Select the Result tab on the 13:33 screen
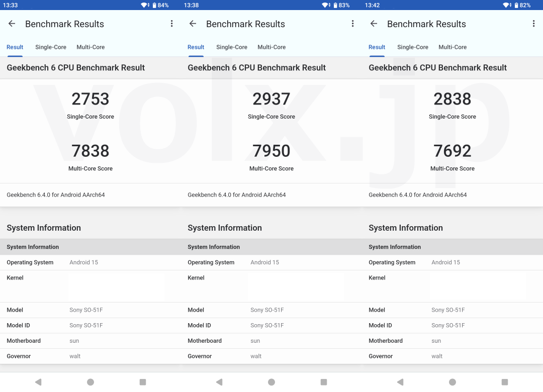 [15, 47]
